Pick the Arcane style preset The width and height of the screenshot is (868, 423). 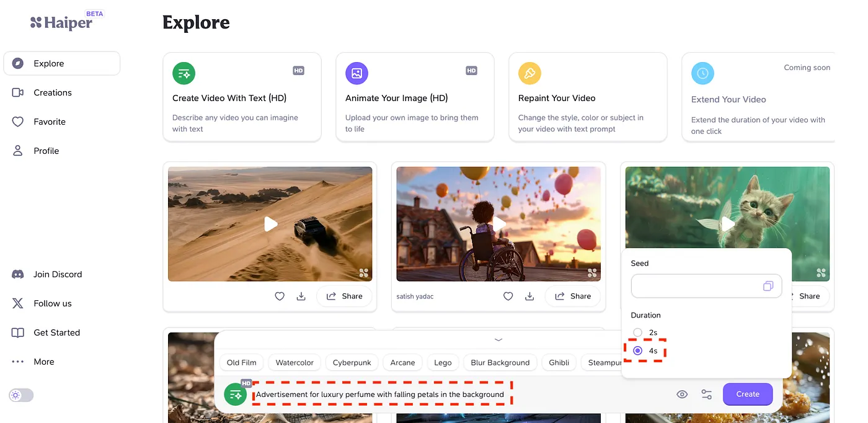(x=402, y=362)
